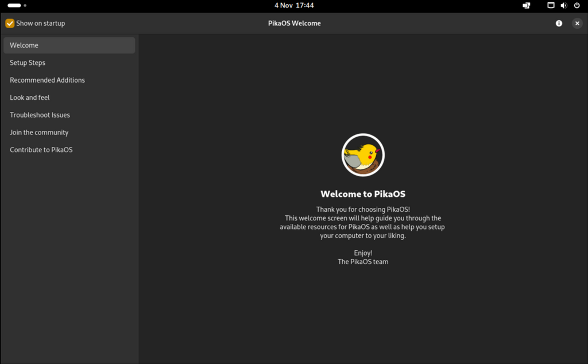Image resolution: width=588 pixels, height=364 pixels.
Task: Click the 'Thank you for choosing PikaOS!' text
Action: (x=363, y=209)
